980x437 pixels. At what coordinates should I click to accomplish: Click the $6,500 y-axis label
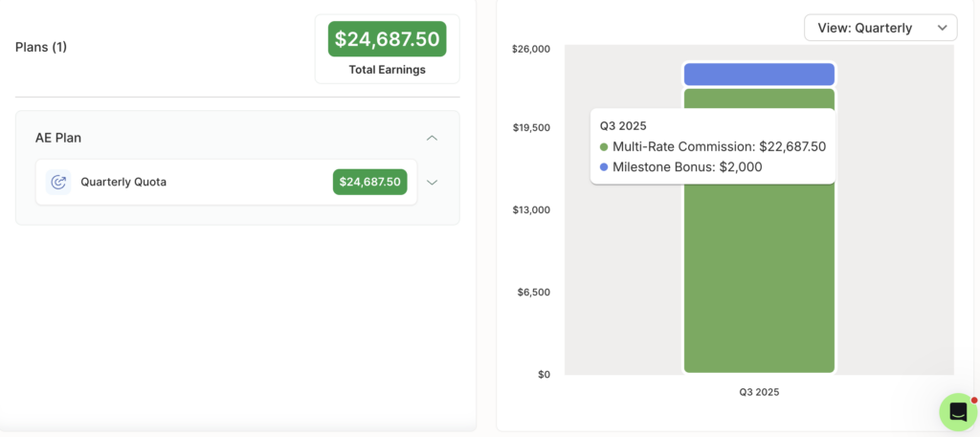[x=534, y=293]
